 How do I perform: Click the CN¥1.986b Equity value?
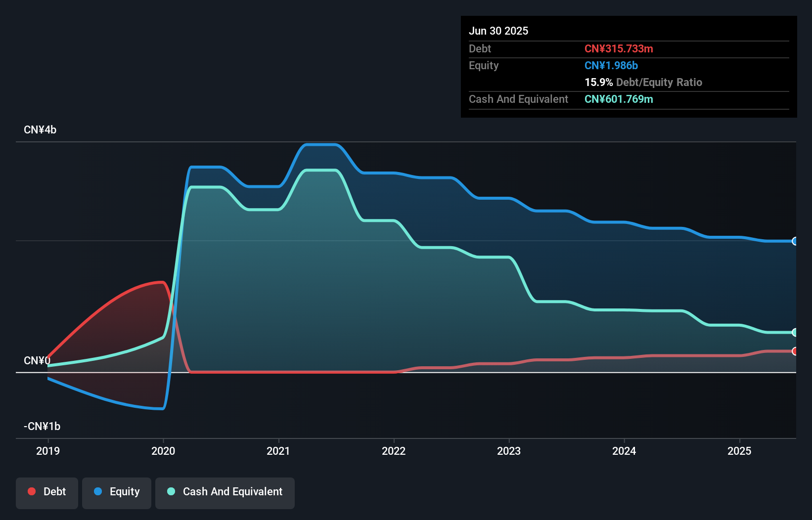pyautogui.click(x=611, y=65)
